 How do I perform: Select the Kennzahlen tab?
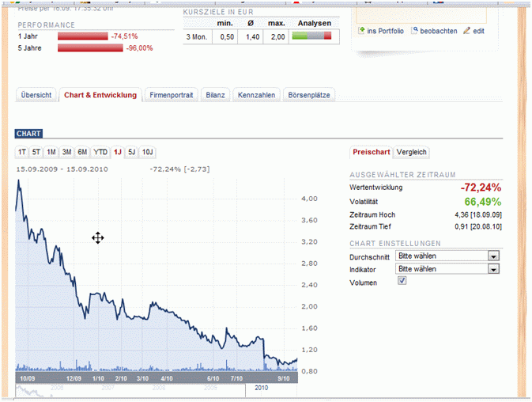257,95
